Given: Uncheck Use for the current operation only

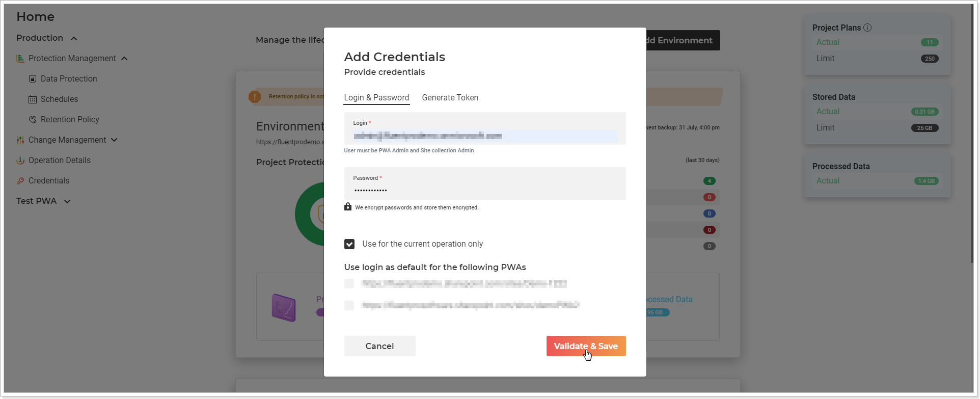Looking at the screenshot, I should click(349, 244).
